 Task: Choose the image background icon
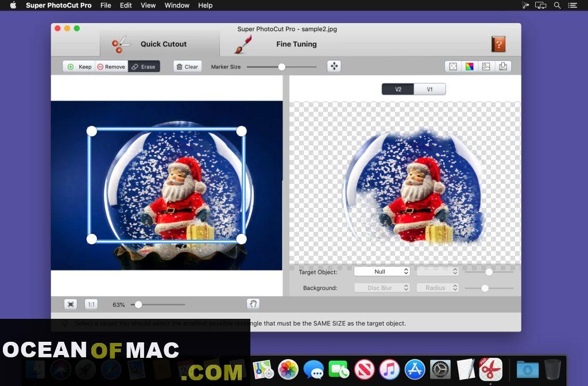tap(486, 67)
